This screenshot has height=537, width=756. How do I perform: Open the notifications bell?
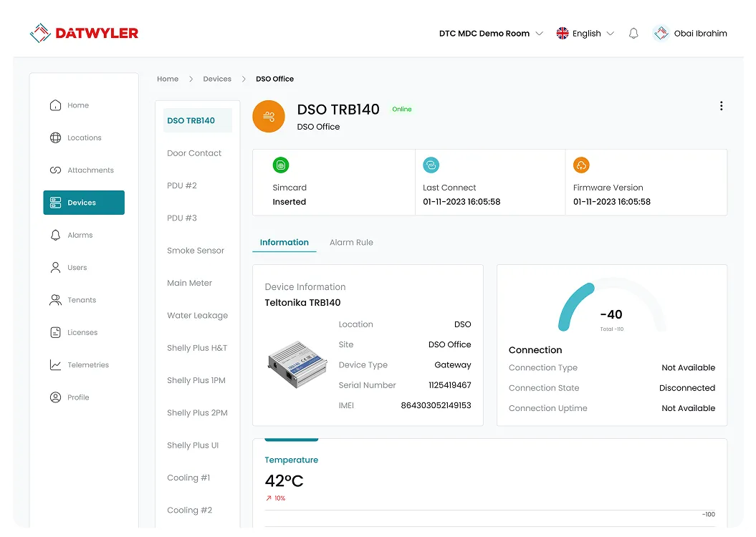click(x=633, y=33)
